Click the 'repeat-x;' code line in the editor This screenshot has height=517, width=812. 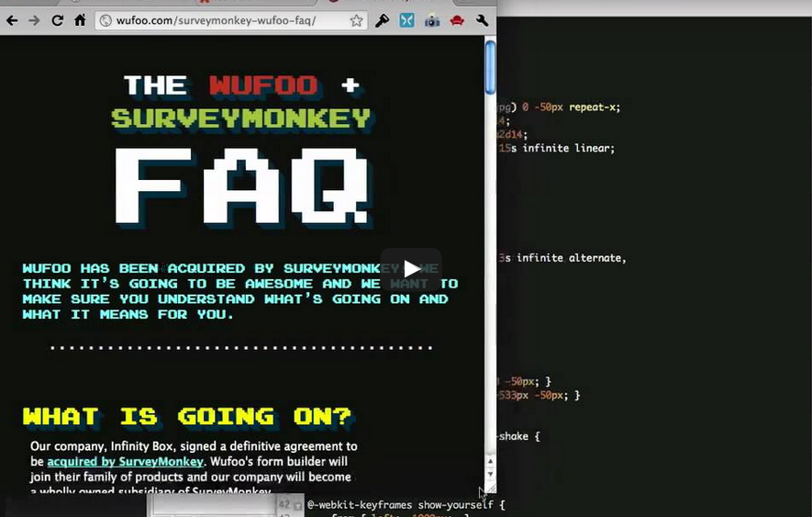coord(560,107)
